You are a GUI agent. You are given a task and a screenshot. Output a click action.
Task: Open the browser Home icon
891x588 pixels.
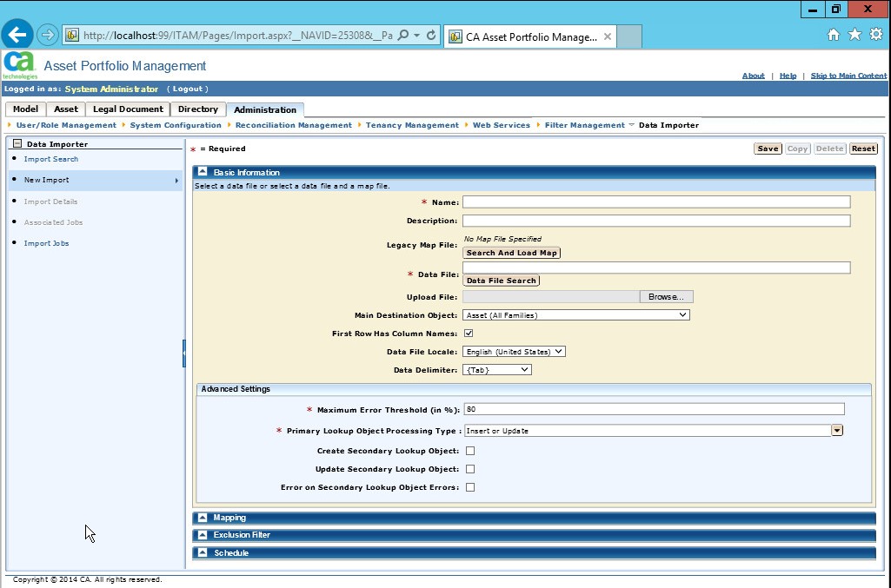(x=833, y=35)
